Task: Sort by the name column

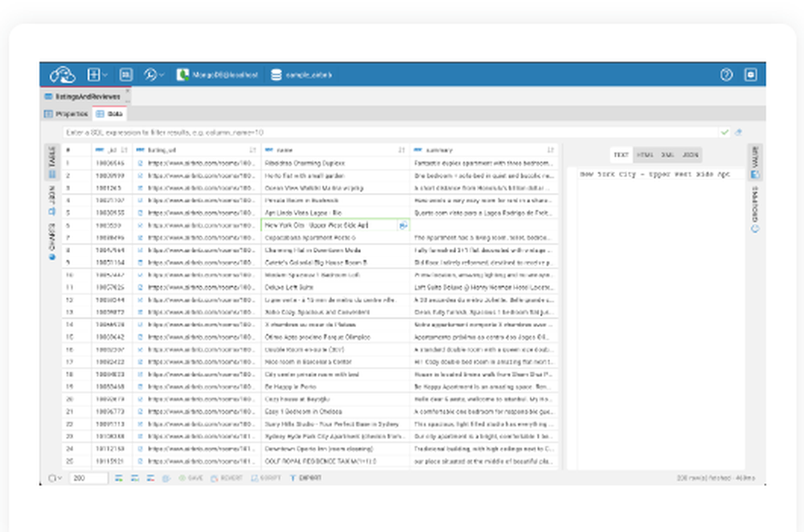Action: pyautogui.click(x=401, y=150)
